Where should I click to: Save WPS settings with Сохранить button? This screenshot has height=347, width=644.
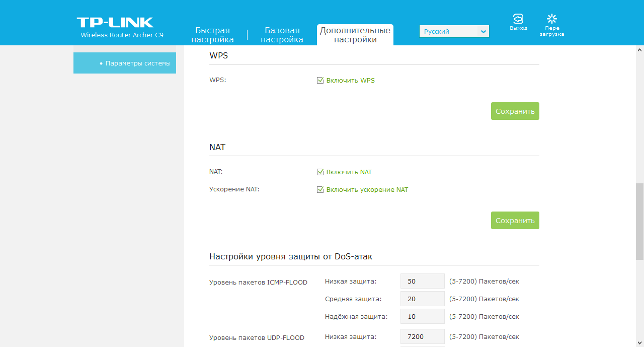point(515,111)
